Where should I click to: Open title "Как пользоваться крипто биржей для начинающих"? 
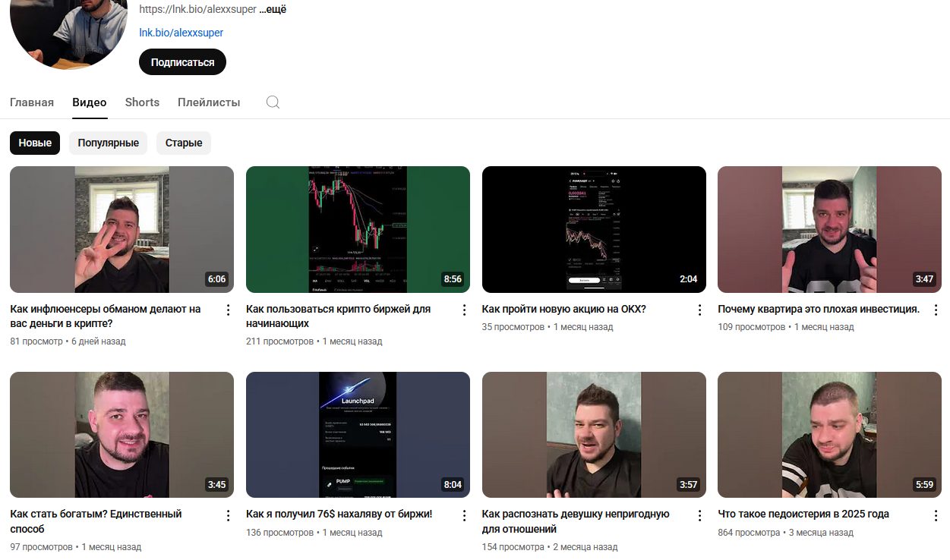coord(339,316)
